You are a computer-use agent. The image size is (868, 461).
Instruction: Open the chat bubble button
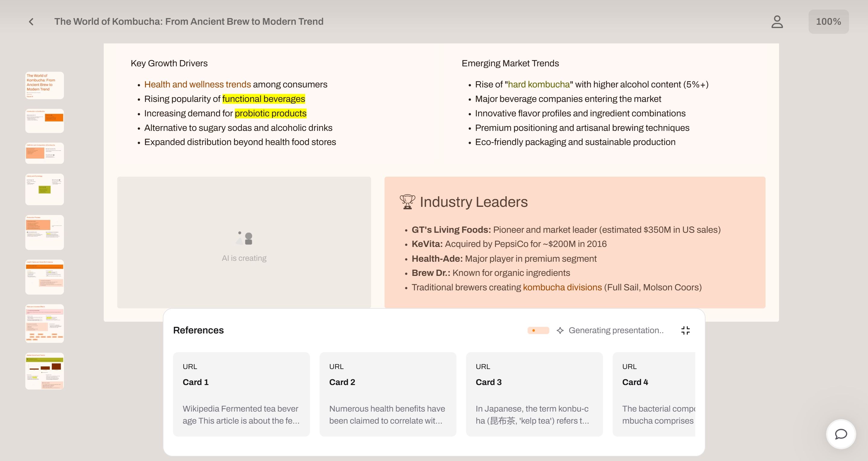841,434
